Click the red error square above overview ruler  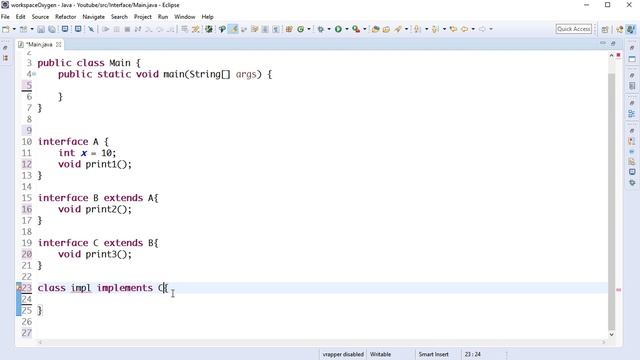618,55
